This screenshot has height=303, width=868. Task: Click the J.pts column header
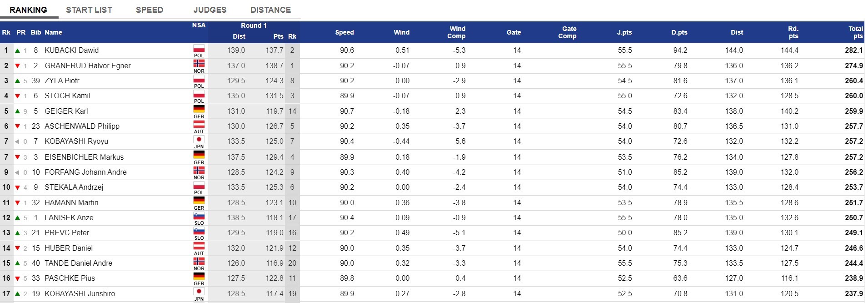624,32
